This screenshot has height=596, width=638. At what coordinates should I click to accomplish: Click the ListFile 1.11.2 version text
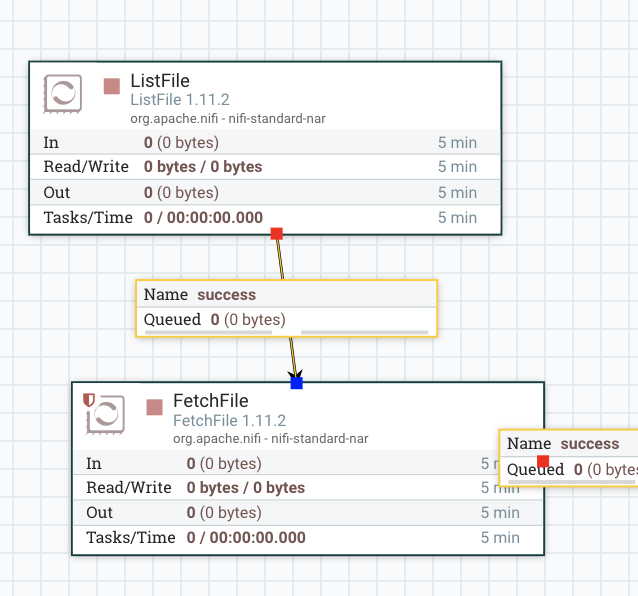tap(180, 100)
